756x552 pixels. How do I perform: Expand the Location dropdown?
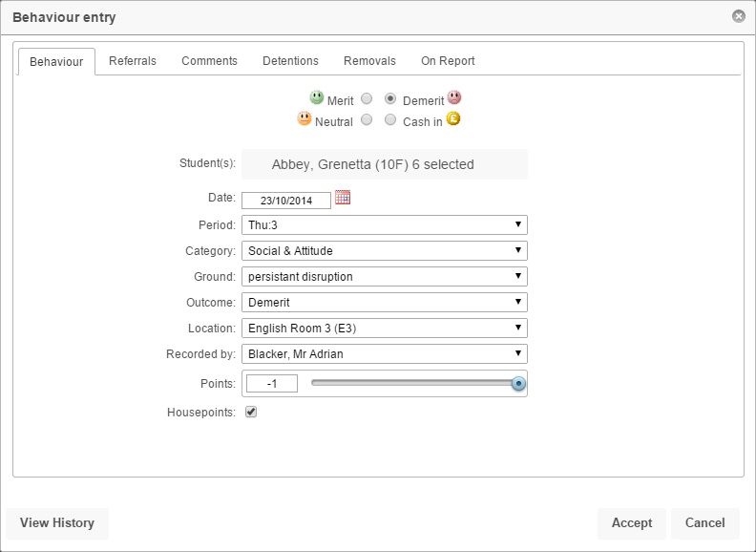click(384, 329)
